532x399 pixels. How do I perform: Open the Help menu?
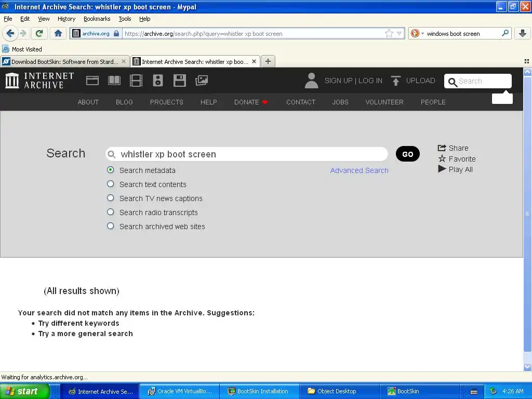(x=144, y=19)
